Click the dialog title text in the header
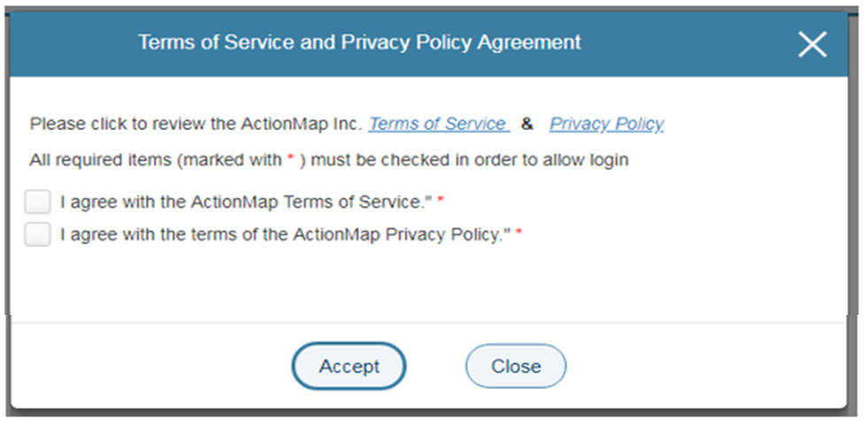The image size is (868, 421). pos(359,42)
